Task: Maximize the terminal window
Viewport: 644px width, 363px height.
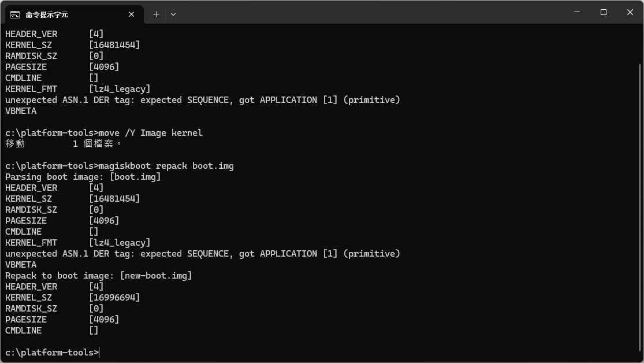Action: (x=604, y=12)
